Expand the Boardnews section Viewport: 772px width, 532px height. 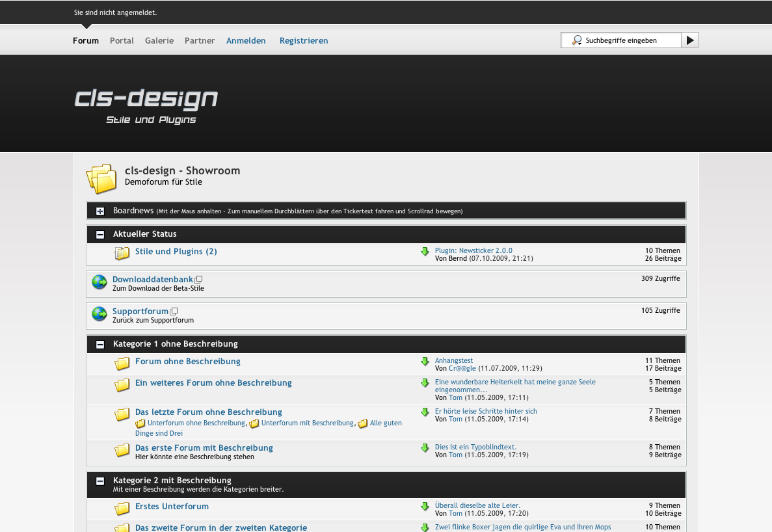pos(100,211)
